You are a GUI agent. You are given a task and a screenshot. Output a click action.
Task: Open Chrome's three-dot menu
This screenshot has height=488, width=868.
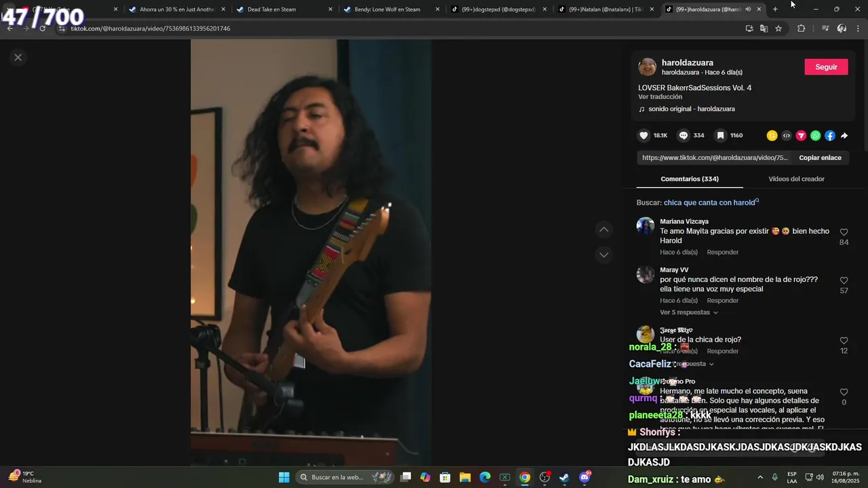click(859, 28)
